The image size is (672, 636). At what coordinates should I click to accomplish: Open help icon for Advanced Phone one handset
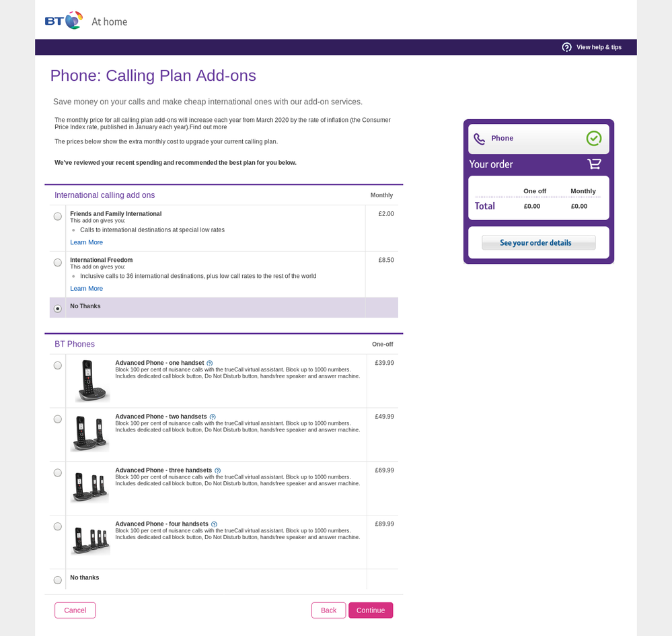click(210, 363)
